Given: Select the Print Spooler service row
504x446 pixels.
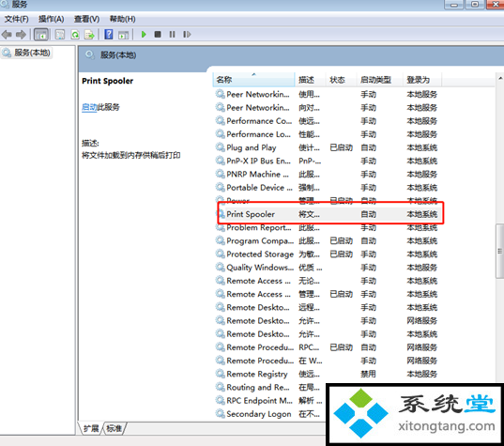Looking at the screenshot, I should [330, 214].
